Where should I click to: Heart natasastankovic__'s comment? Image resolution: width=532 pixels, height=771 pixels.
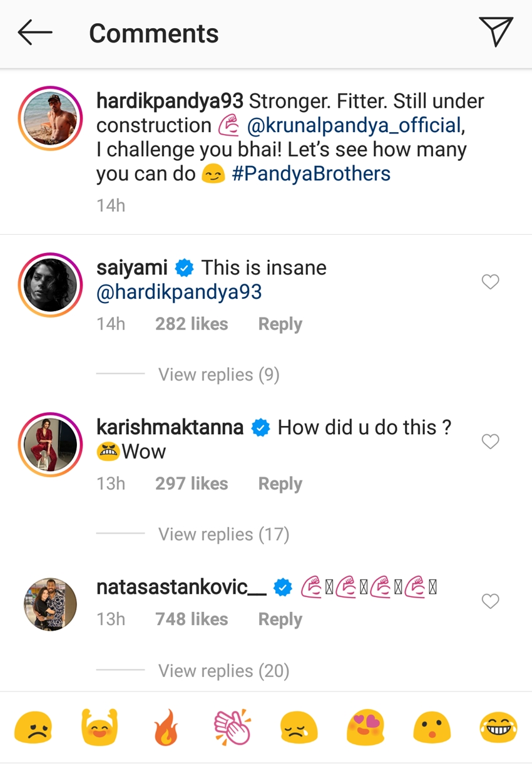pyautogui.click(x=490, y=602)
